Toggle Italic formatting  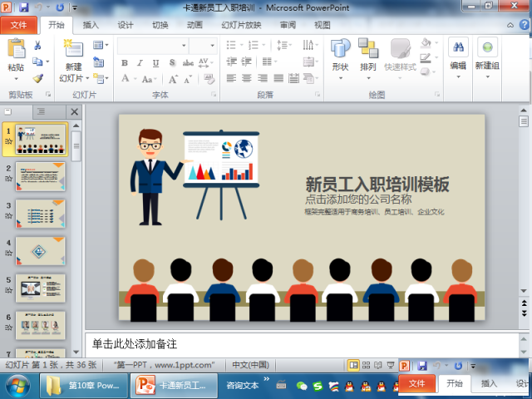[139, 62]
